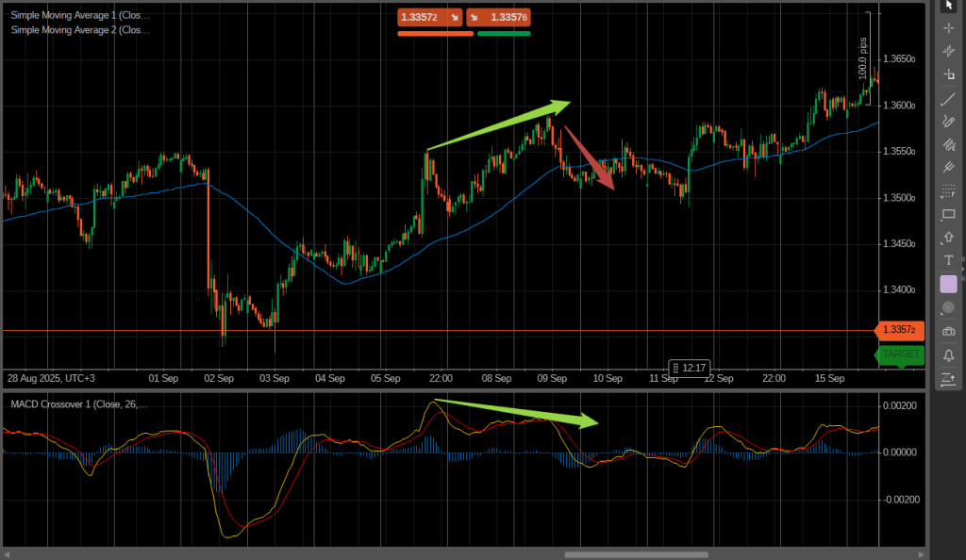Open Simple Moving Average 2 indicator label
The height and width of the screenshot is (560, 966).
coord(80,30)
